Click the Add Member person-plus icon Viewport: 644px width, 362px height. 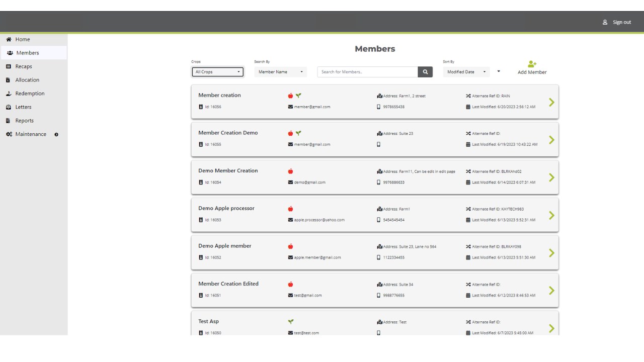coord(532,64)
